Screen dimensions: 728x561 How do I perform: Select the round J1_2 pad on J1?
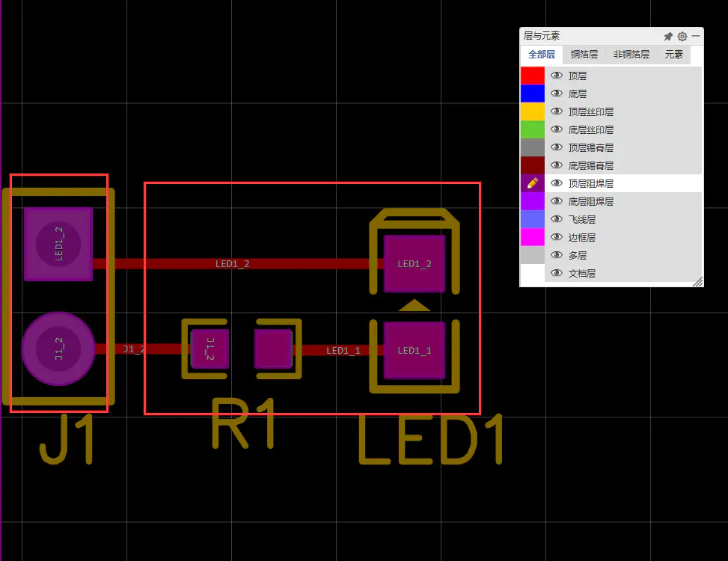[58, 349]
